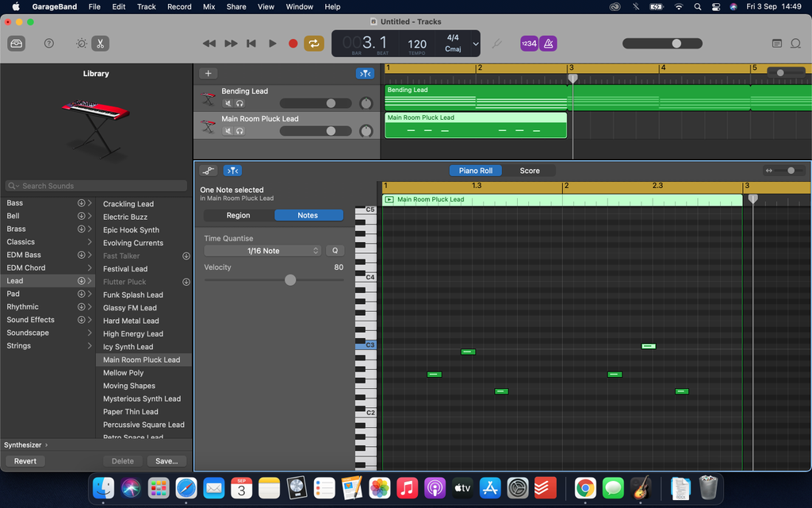Toggle the Library panel button
The height and width of the screenshot is (508, 812).
tap(17, 44)
